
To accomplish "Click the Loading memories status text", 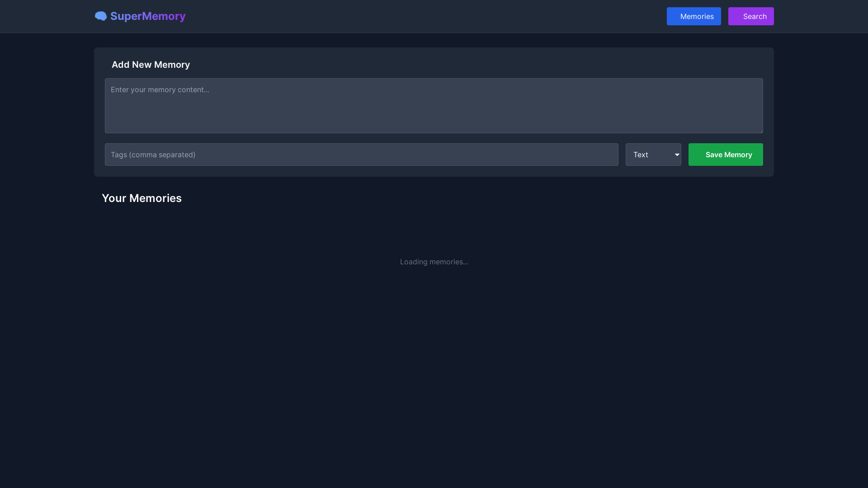I will pyautogui.click(x=434, y=262).
